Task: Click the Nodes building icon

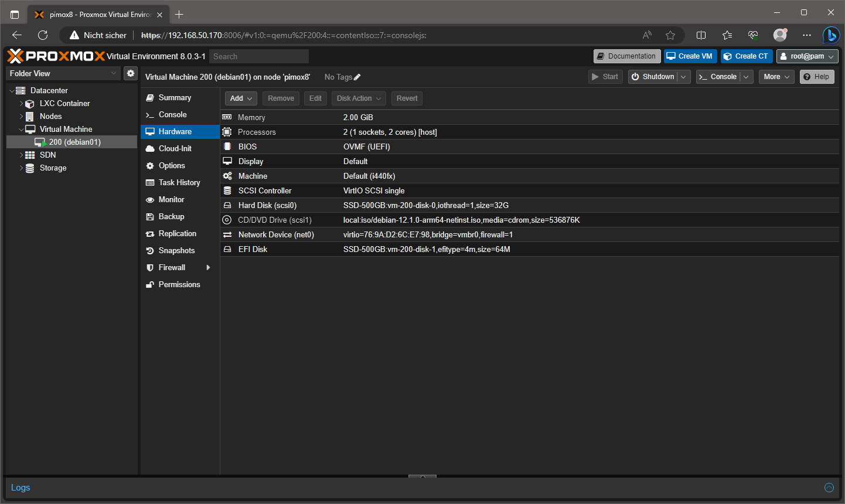Action: tap(30, 117)
